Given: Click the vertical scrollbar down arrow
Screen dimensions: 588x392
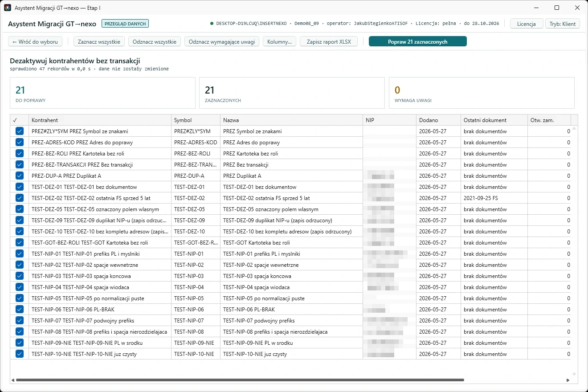Looking at the screenshot, I should coord(574,374).
